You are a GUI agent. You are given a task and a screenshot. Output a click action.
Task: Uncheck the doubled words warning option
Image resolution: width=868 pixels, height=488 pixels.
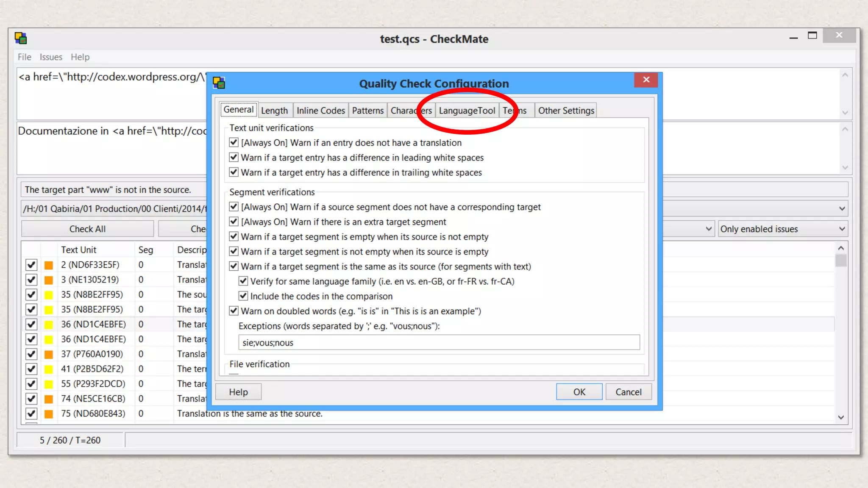pyautogui.click(x=234, y=311)
